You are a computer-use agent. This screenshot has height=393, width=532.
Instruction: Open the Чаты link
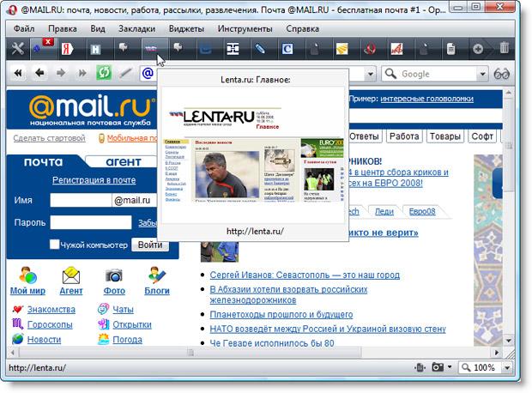click(124, 310)
